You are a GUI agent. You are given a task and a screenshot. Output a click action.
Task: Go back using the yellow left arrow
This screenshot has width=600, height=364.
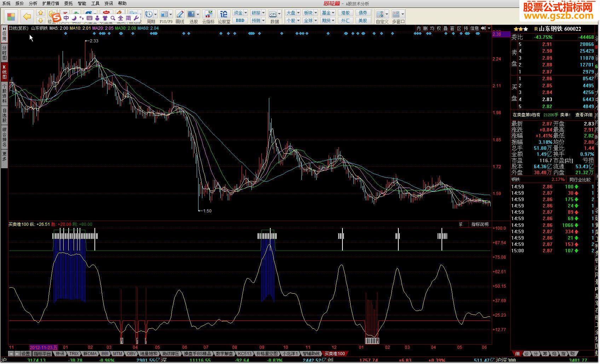tap(27, 16)
